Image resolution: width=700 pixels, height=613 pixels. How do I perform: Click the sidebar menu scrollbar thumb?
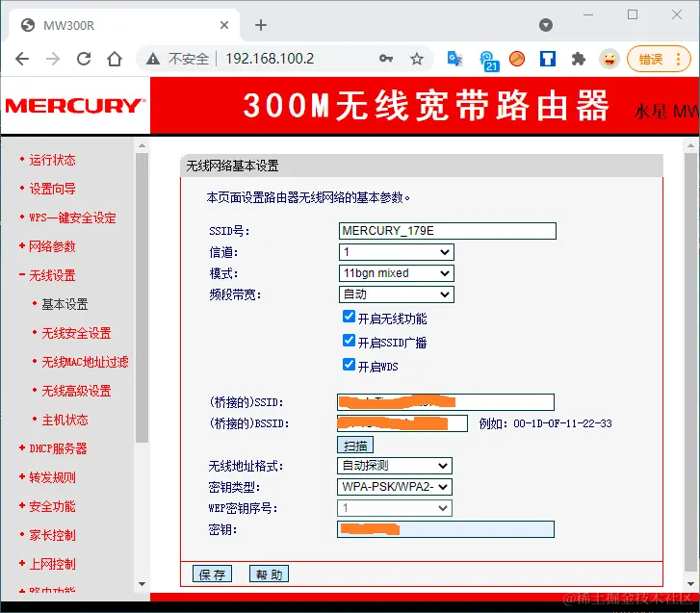pyautogui.click(x=142, y=297)
